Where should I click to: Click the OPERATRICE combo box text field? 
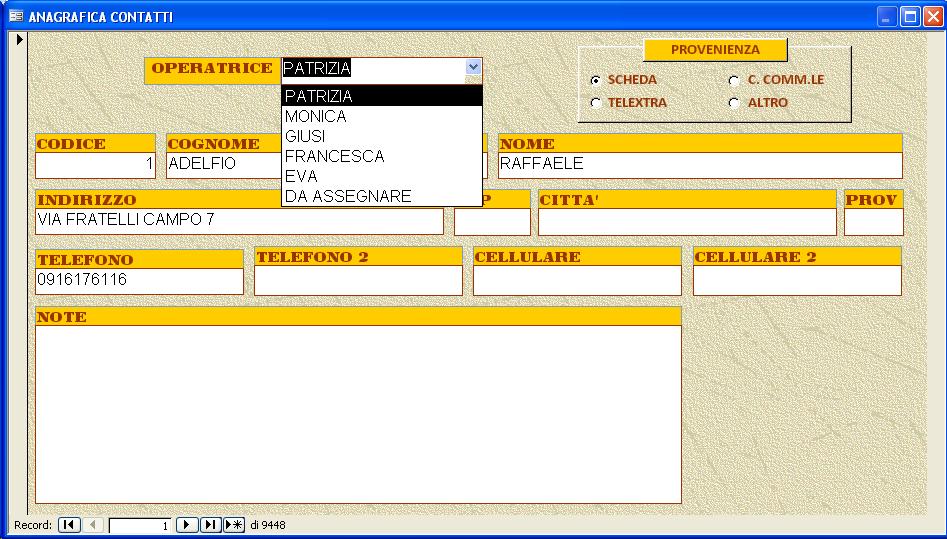[x=373, y=69]
